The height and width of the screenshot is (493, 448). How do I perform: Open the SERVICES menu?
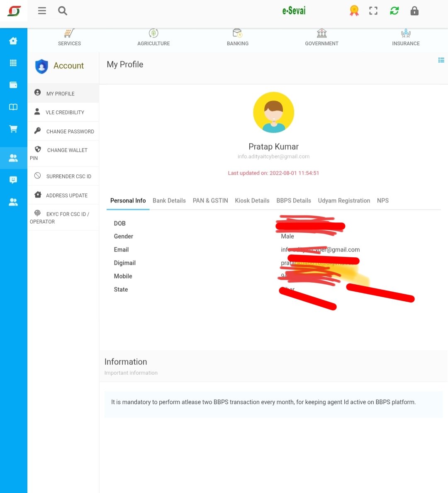(x=69, y=44)
